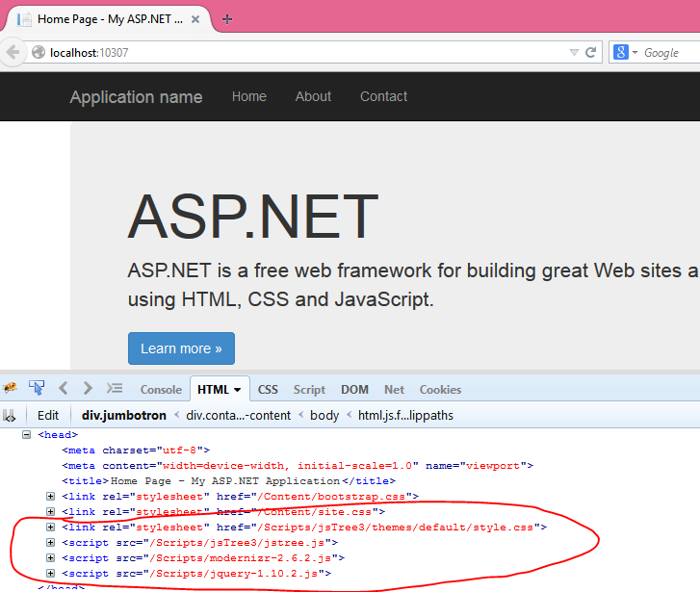700x592 pixels.
Task: Click the globe site identity icon
Action: (39, 52)
